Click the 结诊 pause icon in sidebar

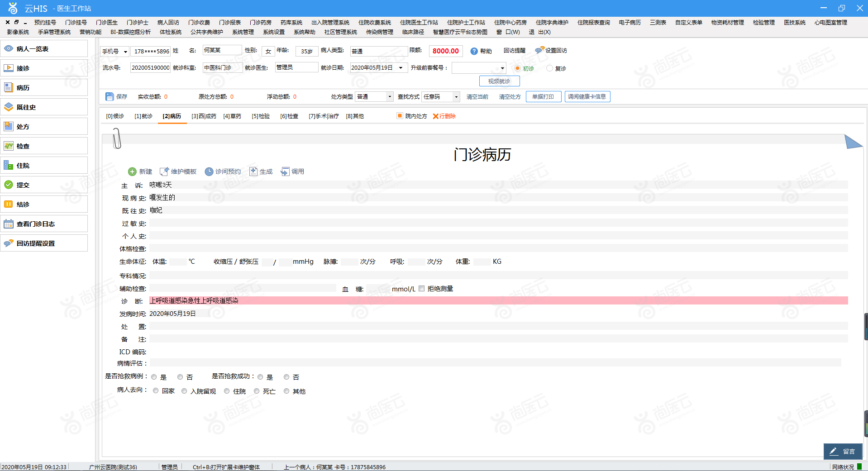[x=9, y=204]
